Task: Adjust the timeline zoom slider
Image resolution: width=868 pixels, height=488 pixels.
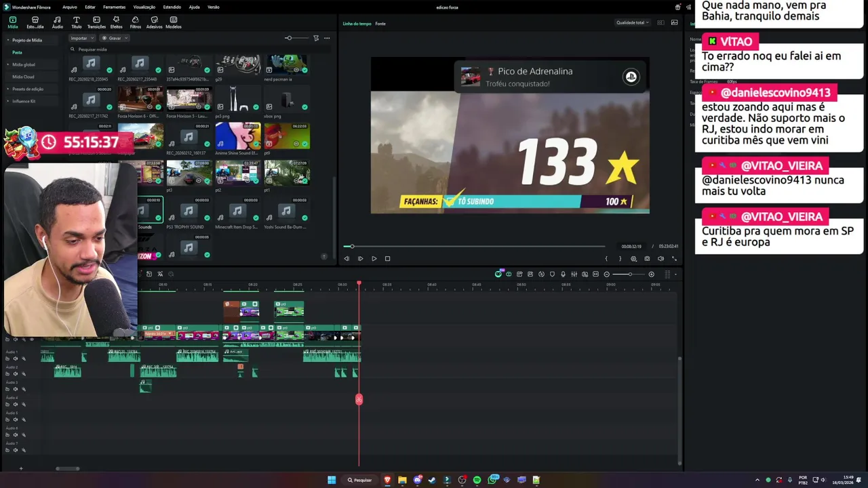Action: [x=629, y=274]
